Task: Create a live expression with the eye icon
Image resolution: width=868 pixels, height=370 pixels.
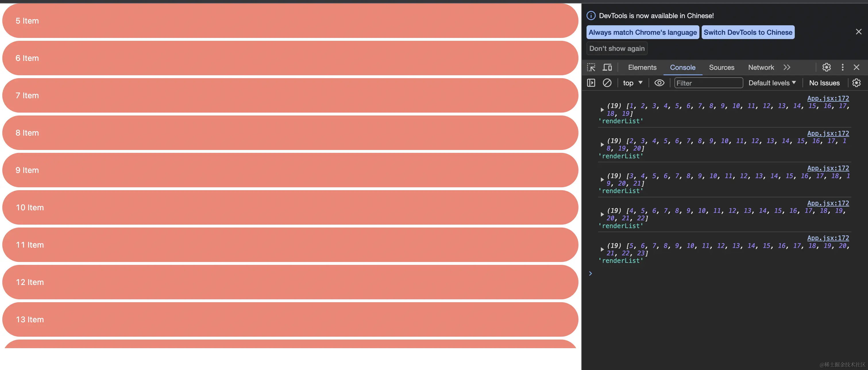Action: coord(659,82)
